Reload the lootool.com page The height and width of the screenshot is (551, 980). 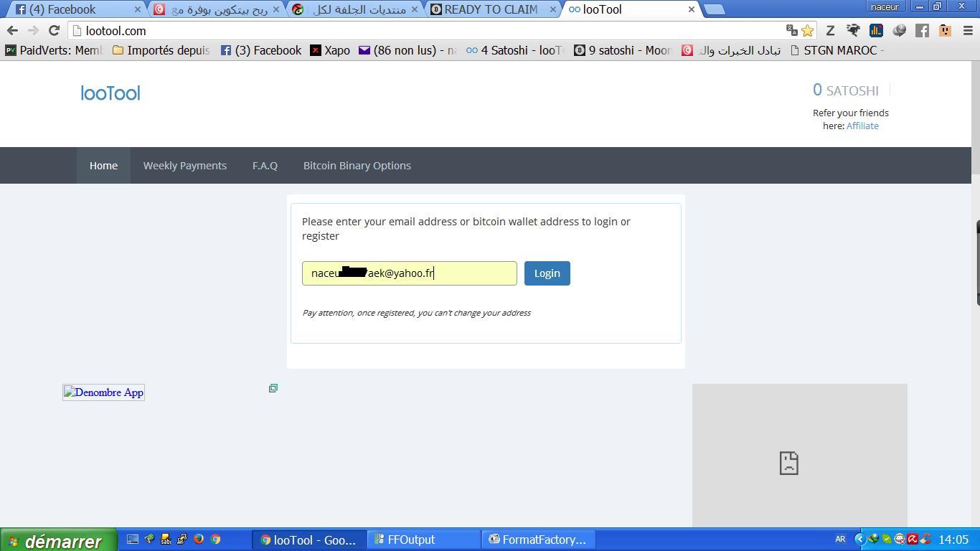(54, 31)
